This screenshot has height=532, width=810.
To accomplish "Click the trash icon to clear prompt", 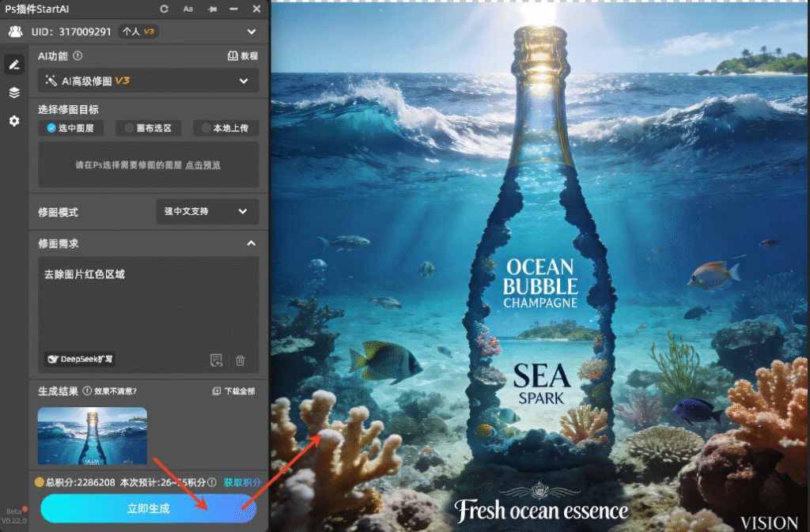I will [x=240, y=360].
